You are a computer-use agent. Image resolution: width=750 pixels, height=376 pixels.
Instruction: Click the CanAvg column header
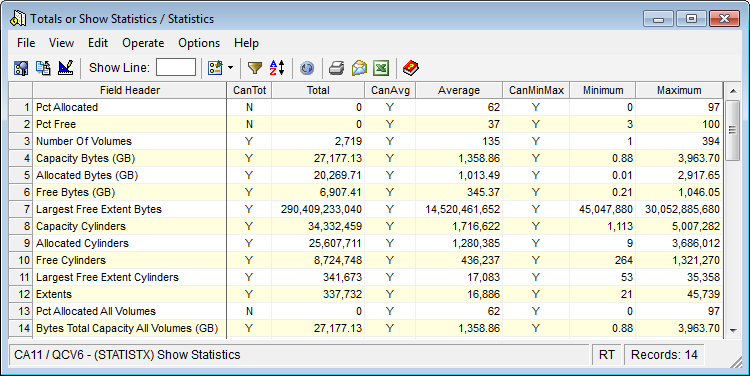click(390, 90)
